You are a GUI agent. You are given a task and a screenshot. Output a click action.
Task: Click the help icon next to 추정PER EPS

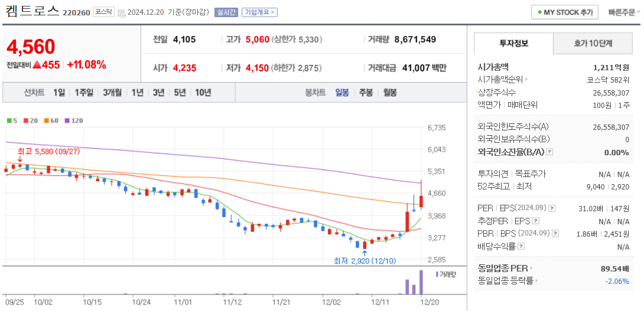tap(535, 221)
